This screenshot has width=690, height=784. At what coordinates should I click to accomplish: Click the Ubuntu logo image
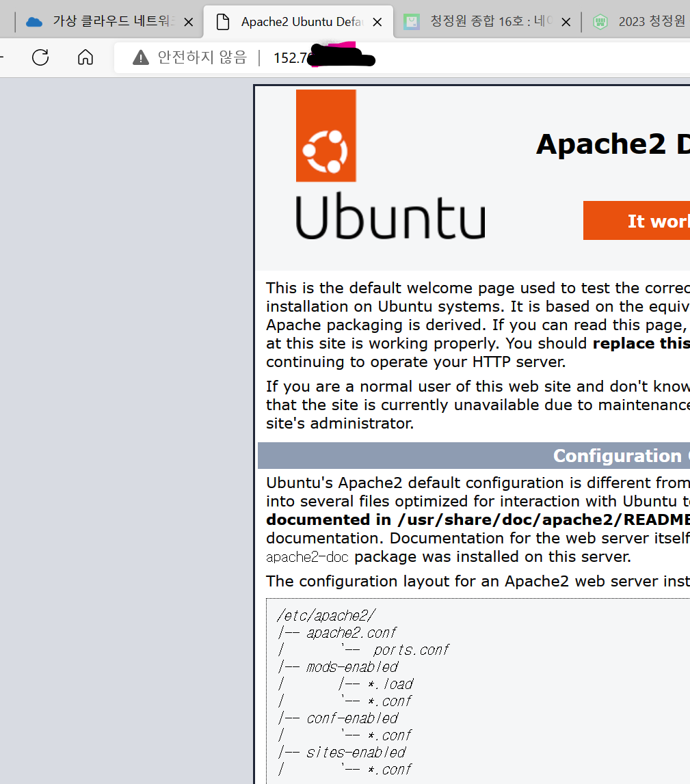[390, 165]
